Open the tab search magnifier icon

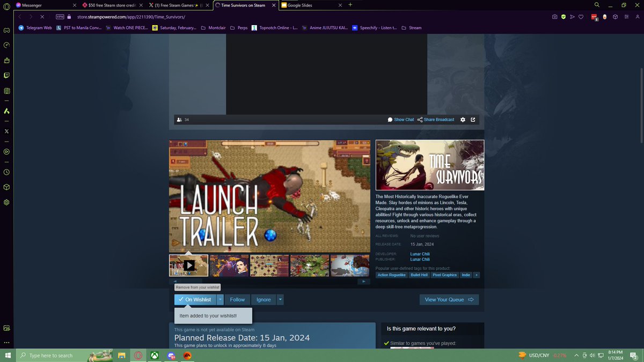pos(597,5)
